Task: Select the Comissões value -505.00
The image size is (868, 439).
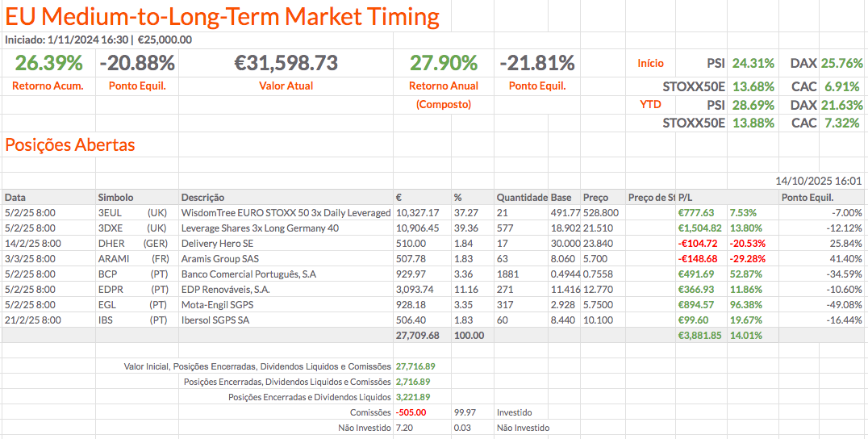Action: (410, 412)
